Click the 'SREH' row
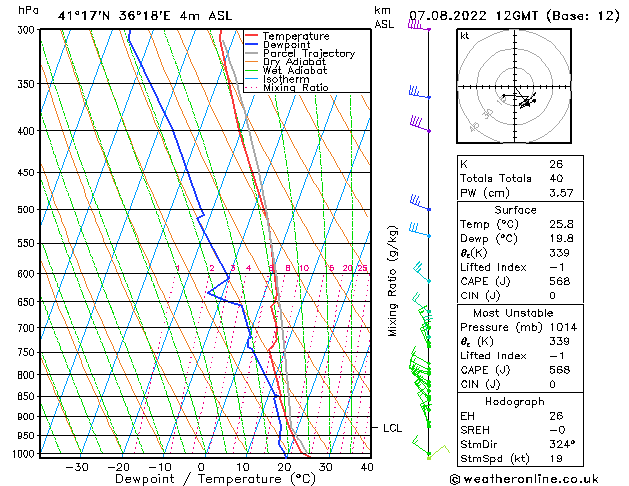 [x=520, y=430]
